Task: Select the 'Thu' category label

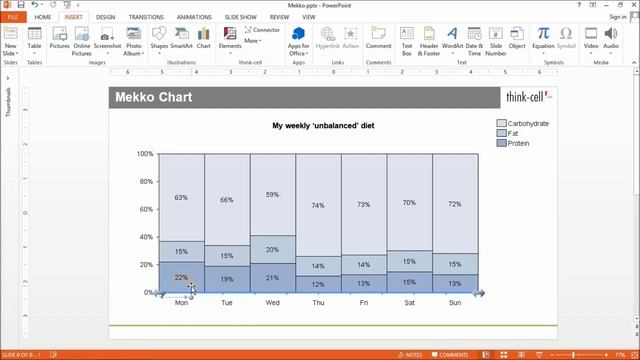Action: tap(318, 302)
